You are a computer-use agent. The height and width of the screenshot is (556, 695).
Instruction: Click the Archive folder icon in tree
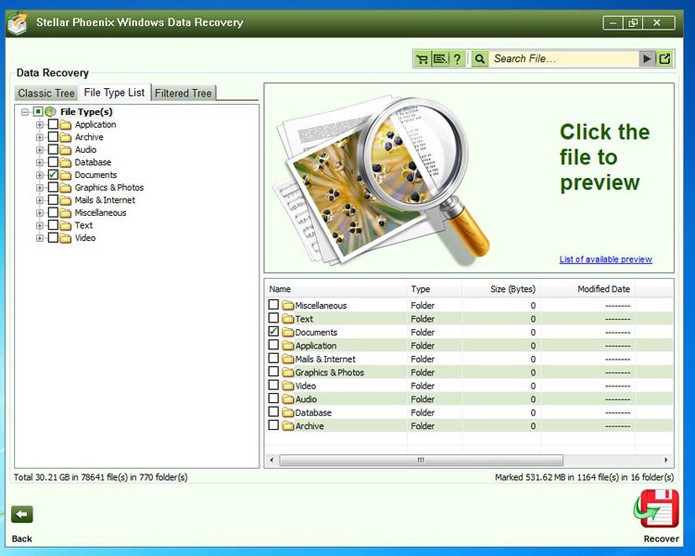pos(66,137)
